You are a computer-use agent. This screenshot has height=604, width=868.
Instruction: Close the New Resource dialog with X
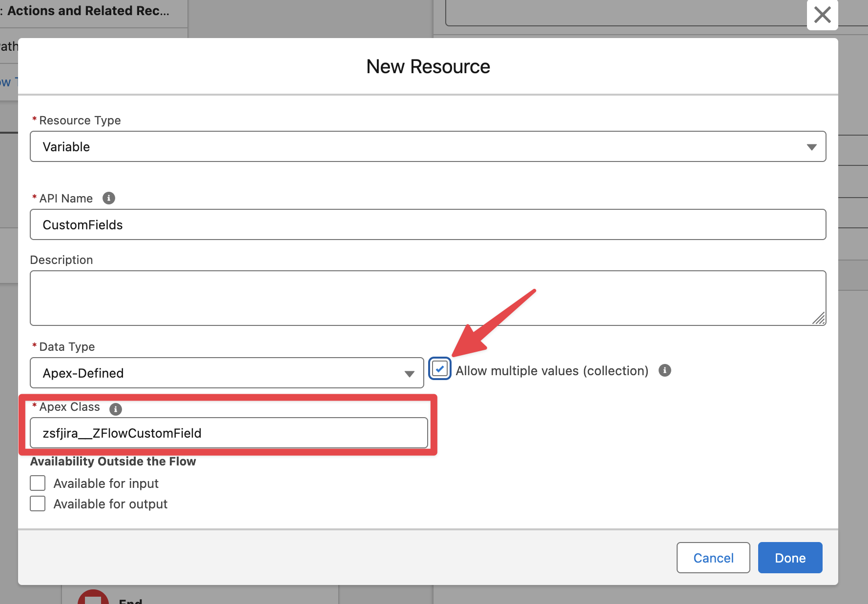(x=822, y=15)
